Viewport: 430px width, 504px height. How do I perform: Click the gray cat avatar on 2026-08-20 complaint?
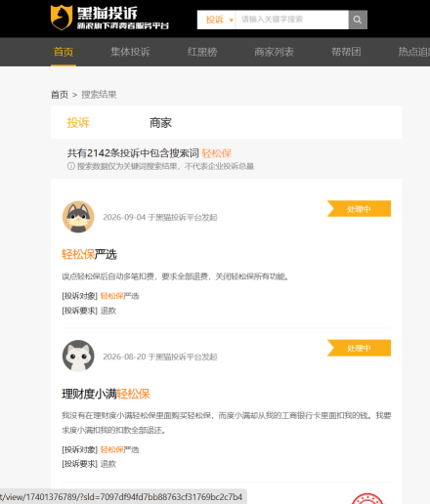coord(78,357)
